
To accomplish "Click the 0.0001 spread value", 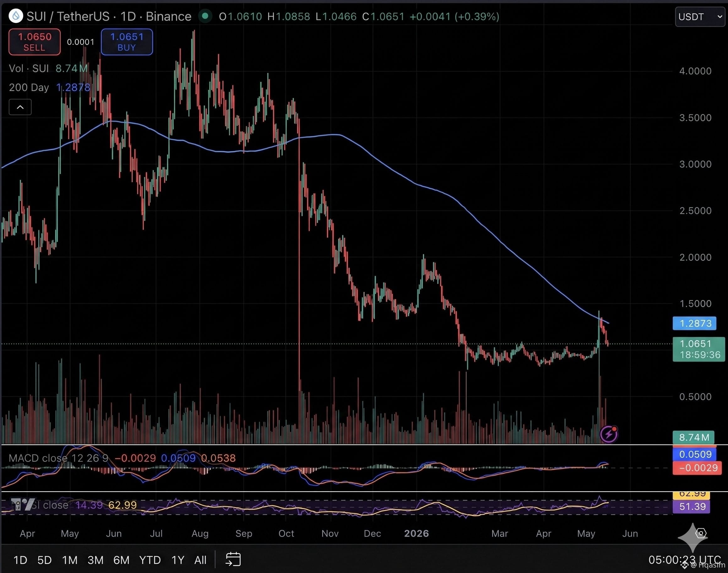I will (x=80, y=42).
